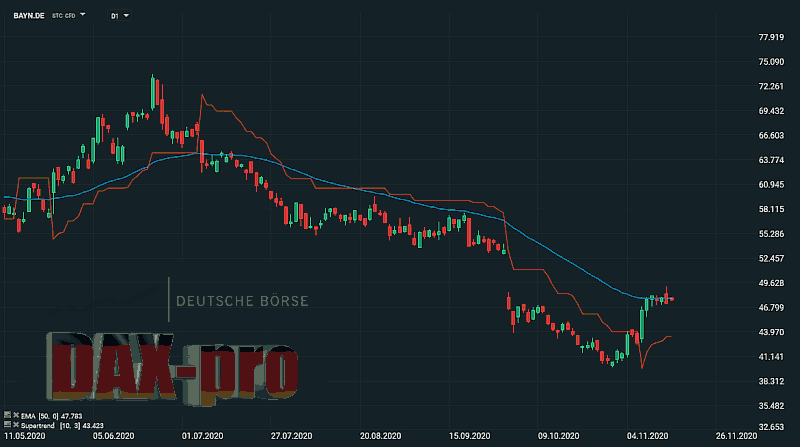Screen dimensions: 800x447
Task: Click the 11.05.2020 date label
Action: click(24, 436)
